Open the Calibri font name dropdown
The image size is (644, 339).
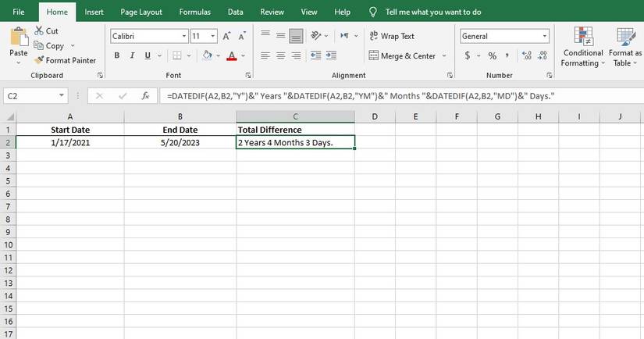[x=184, y=36]
